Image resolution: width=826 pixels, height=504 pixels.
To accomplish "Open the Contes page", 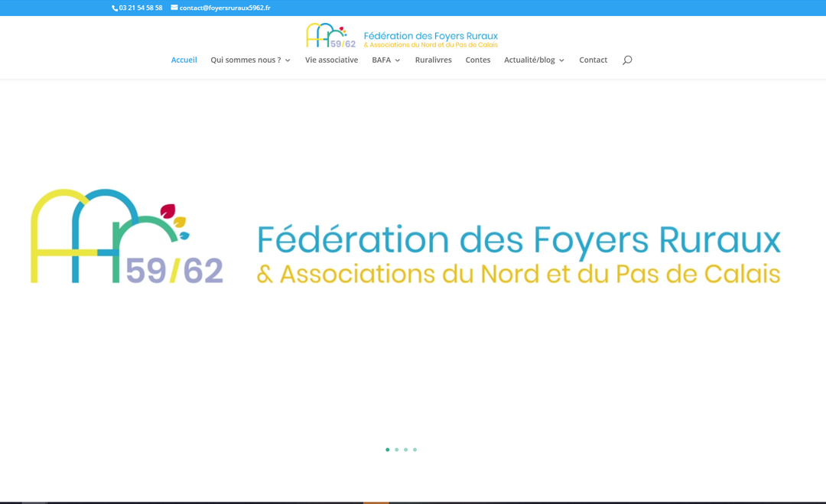I will point(478,60).
